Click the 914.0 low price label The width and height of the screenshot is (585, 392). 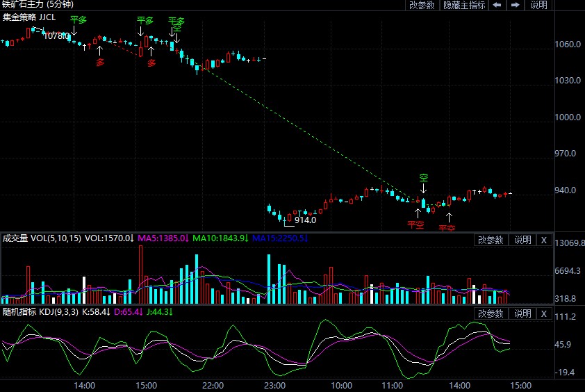(x=305, y=220)
